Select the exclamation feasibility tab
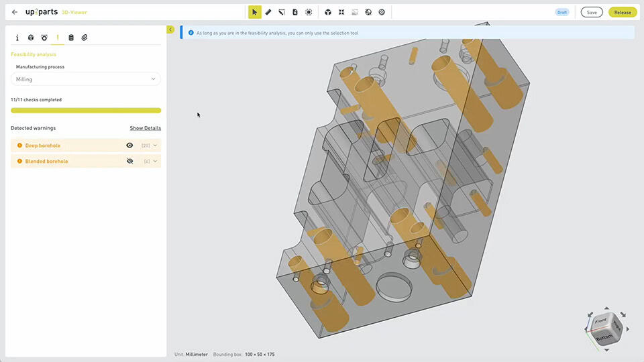 click(x=58, y=38)
